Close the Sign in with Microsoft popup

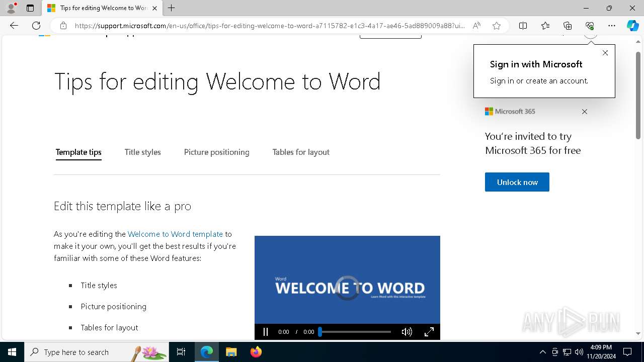[605, 53]
